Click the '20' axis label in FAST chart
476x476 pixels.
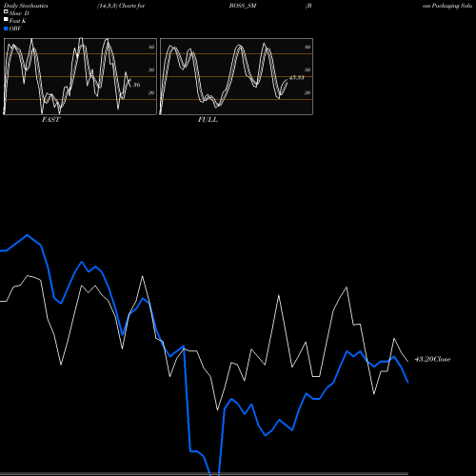coord(151,92)
